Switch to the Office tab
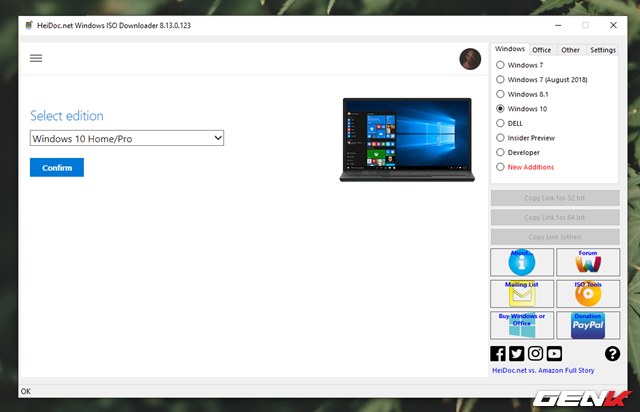Viewport: 640px width, 412px height. [542, 50]
